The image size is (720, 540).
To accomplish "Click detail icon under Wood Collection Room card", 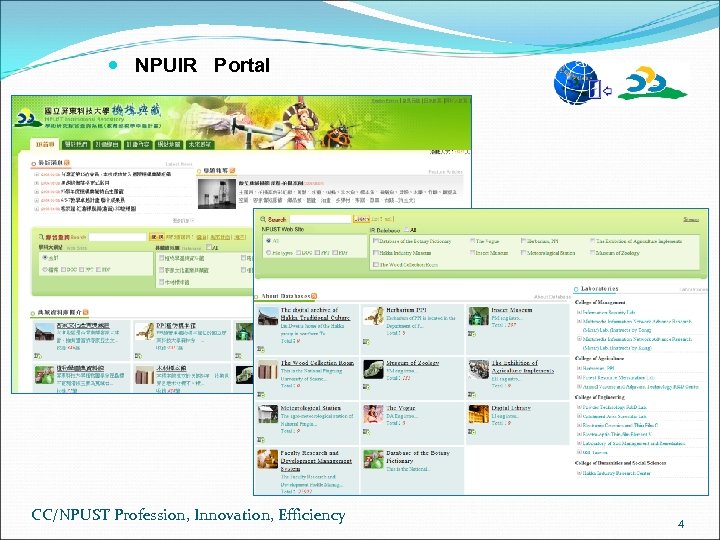I will pyautogui.click(x=260, y=394).
